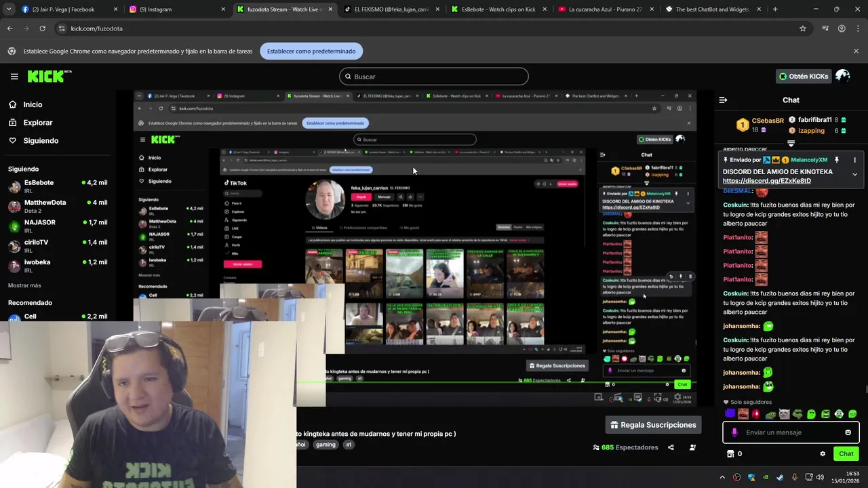Expand the pinned Discord message chevron
The width and height of the screenshot is (868, 488).
pos(854,175)
